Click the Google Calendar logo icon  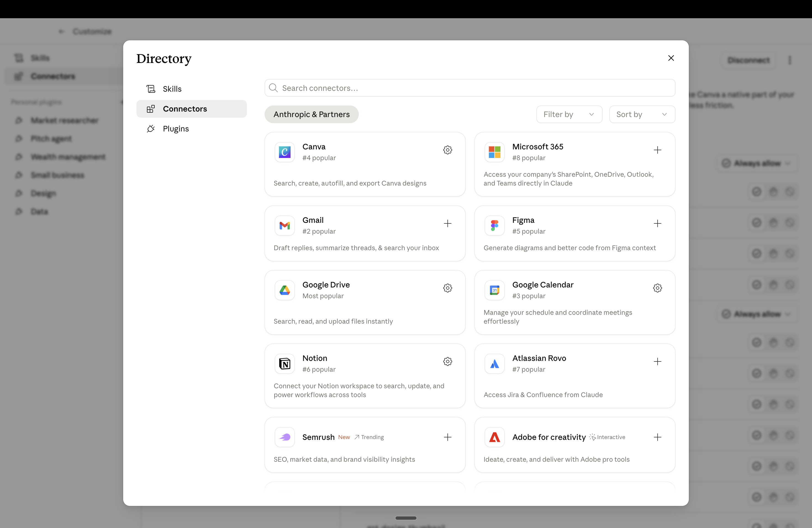[x=494, y=290]
